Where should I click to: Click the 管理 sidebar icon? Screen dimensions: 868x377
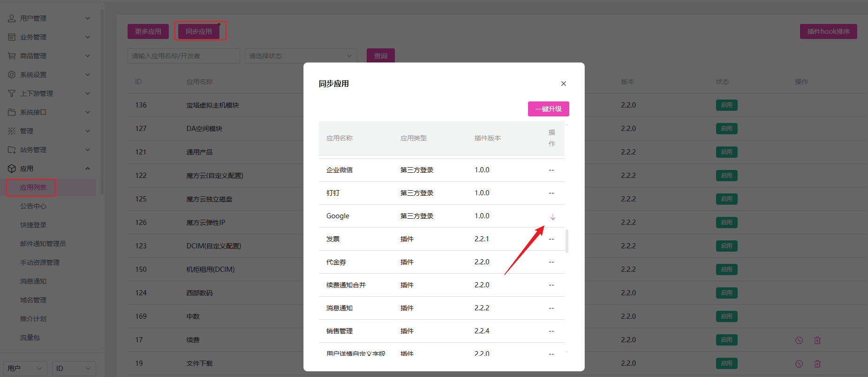coord(12,131)
